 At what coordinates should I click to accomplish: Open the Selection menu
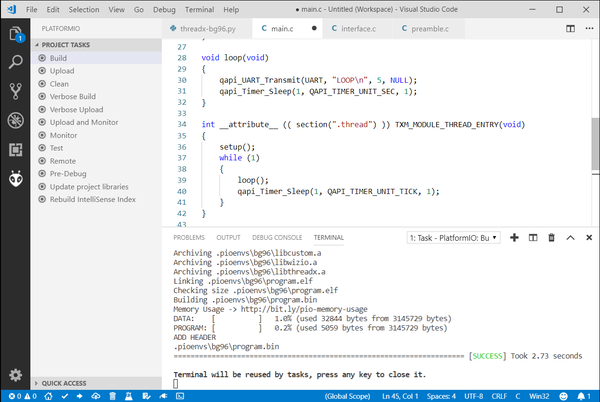(x=84, y=10)
